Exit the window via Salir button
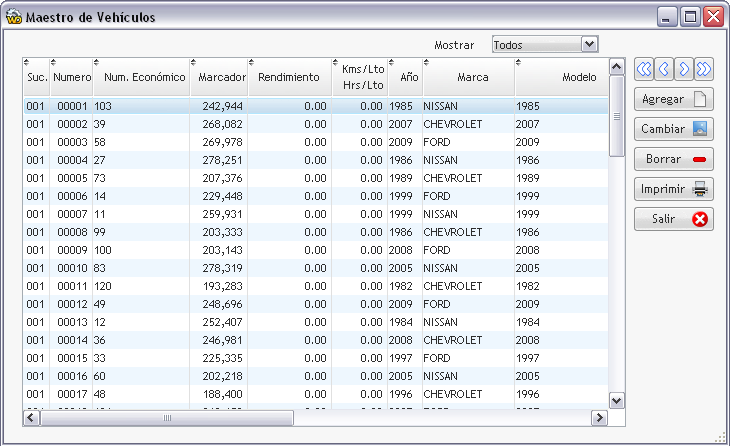Image resolution: width=730 pixels, height=446 pixels. click(x=674, y=219)
